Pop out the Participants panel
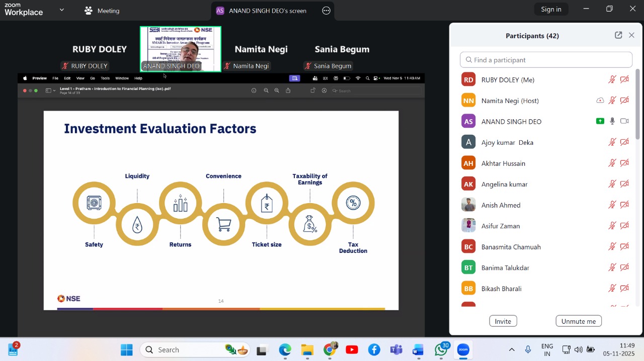The width and height of the screenshot is (644, 361). pos(618,35)
